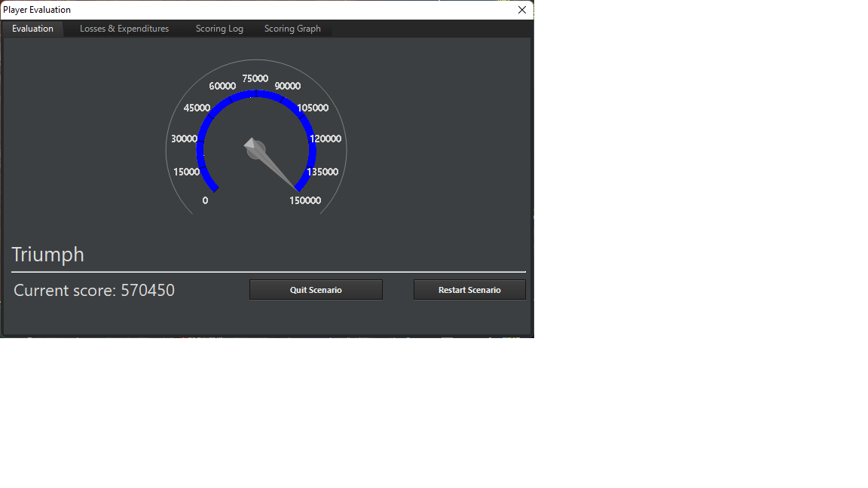View the Scoring Graph tab
Image resolution: width=868 pixels, height=488 pixels.
pyautogui.click(x=292, y=29)
